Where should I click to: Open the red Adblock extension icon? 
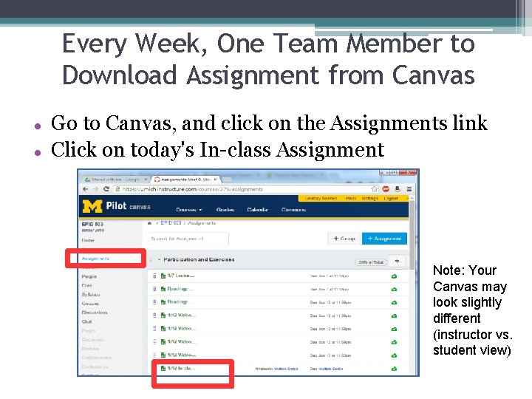pos(386,189)
